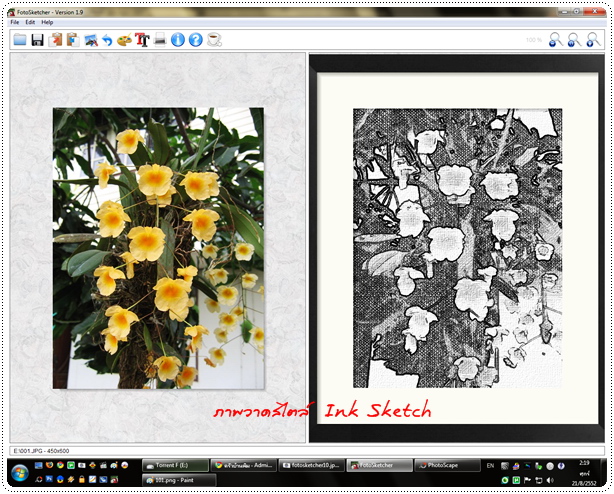Click the Windows Start button
Screen dimensions: 614x494
(x=20, y=472)
